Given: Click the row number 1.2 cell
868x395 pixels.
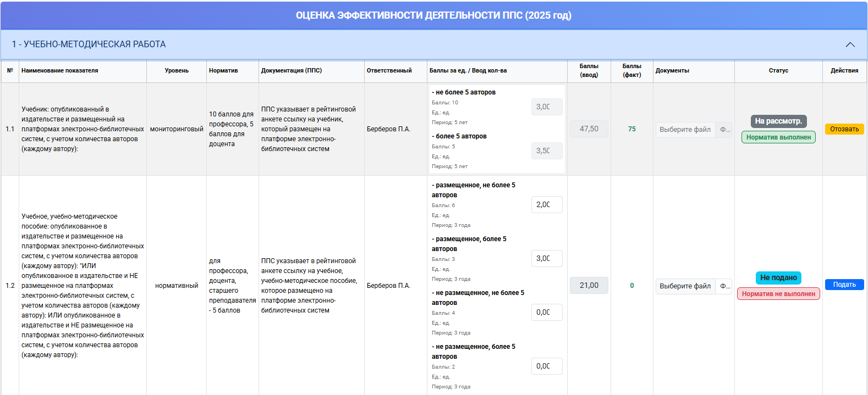Looking at the screenshot, I should 10,286.
